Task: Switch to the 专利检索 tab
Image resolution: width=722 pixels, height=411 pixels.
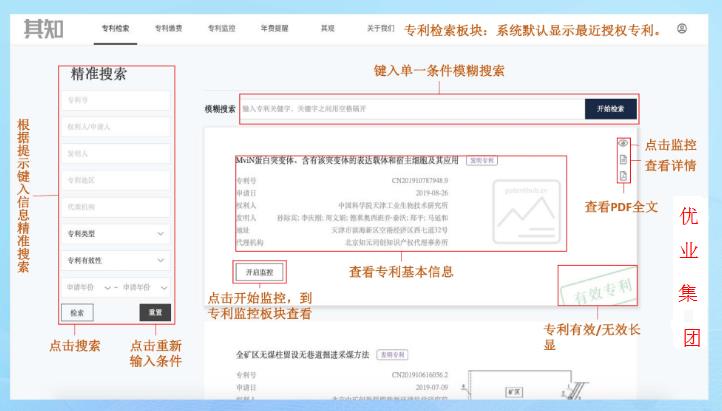Action: click(x=116, y=29)
